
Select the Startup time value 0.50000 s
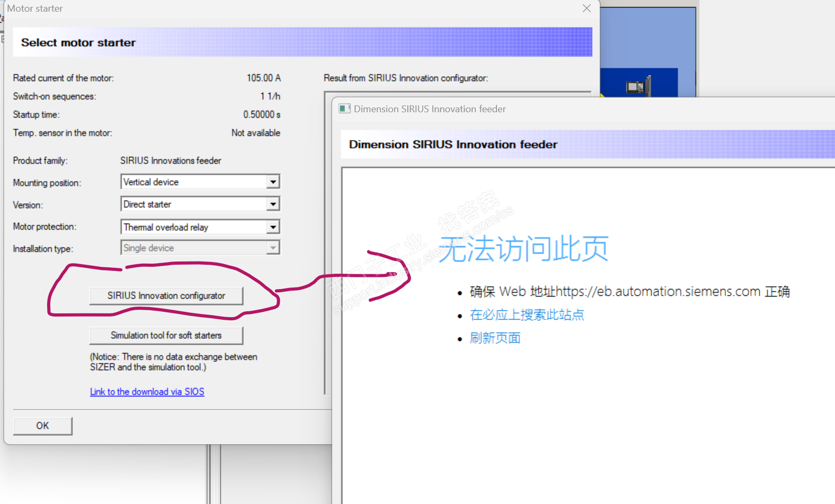(262, 114)
